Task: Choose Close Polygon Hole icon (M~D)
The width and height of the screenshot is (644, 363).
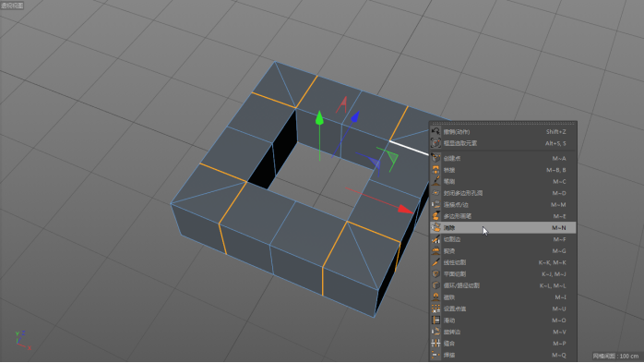Action: coord(435,193)
